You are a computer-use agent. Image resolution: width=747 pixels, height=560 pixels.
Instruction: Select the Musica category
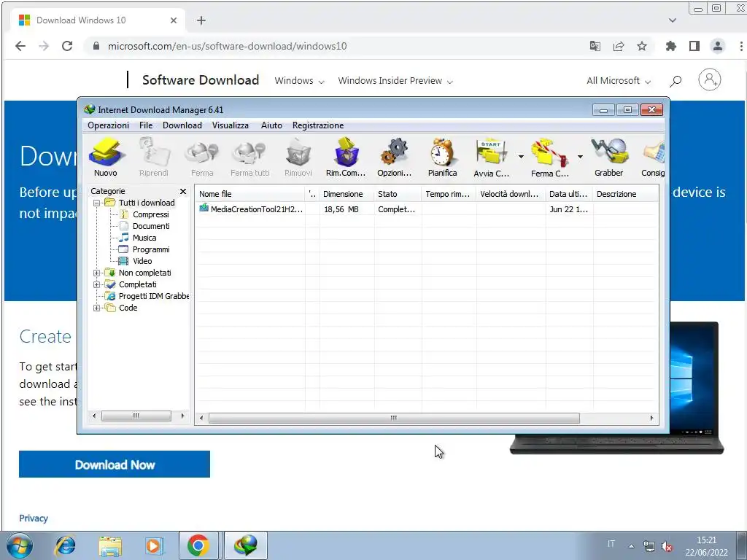(x=144, y=238)
